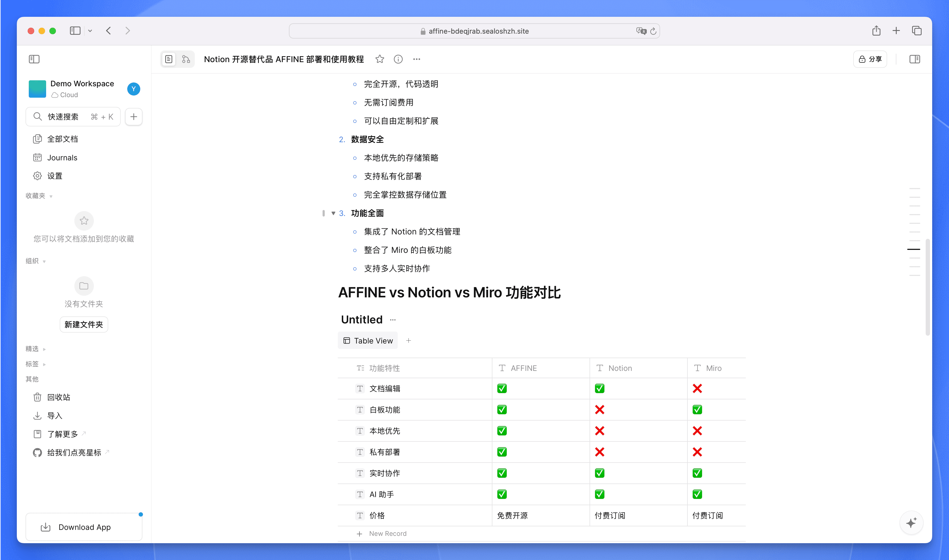
Task: Click Safari translate icon
Action: (x=641, y=31)
